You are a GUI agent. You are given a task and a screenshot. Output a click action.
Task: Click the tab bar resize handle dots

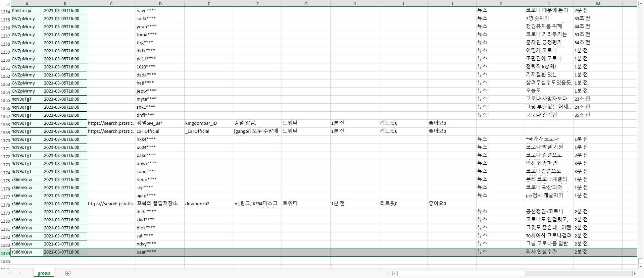coord(387,273)
